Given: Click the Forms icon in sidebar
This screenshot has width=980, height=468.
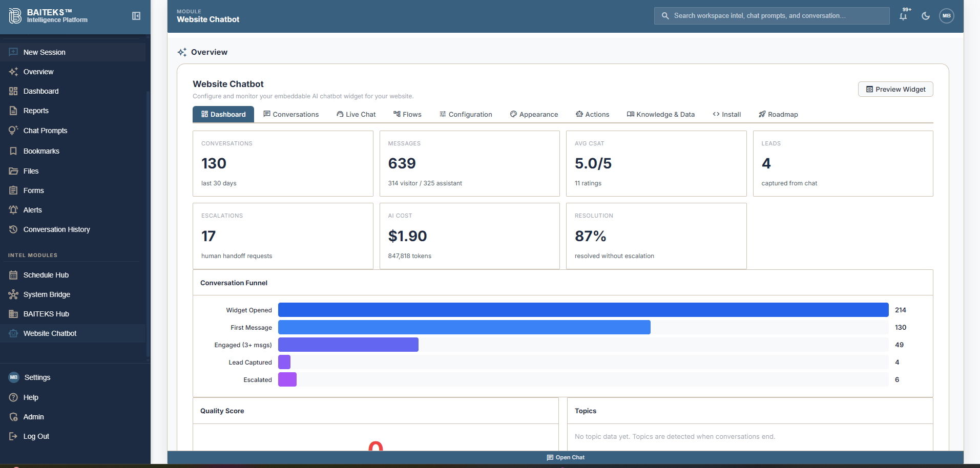Looking at the screenshot, I should (13, 190).
